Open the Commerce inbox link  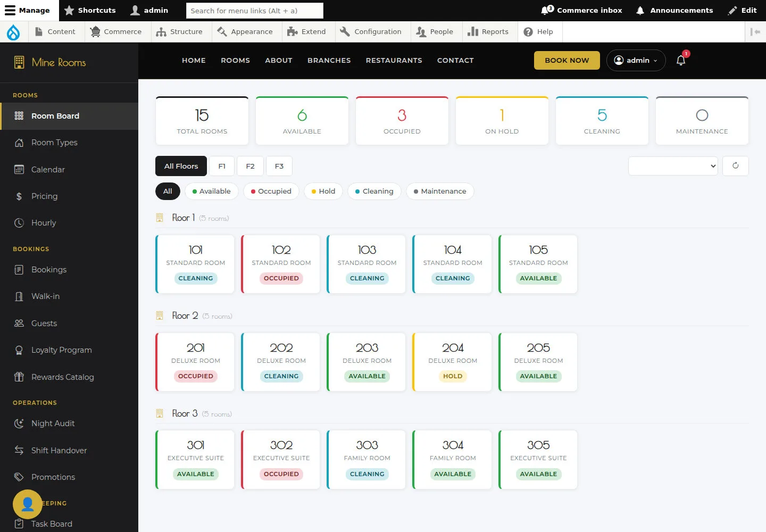pos(581,10)
